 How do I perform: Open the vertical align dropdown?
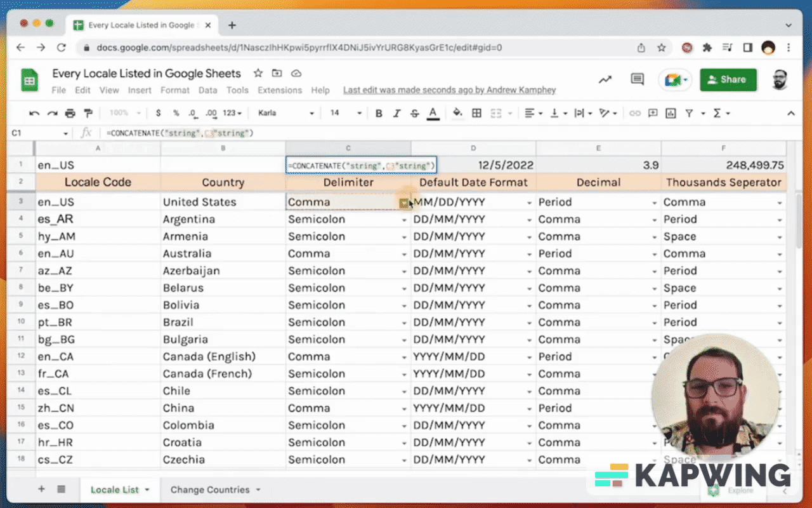558,113
